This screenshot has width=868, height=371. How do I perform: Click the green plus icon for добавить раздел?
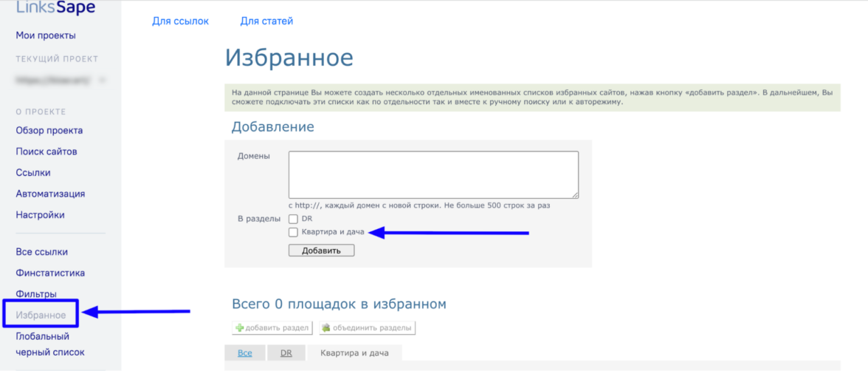point(239,327)
